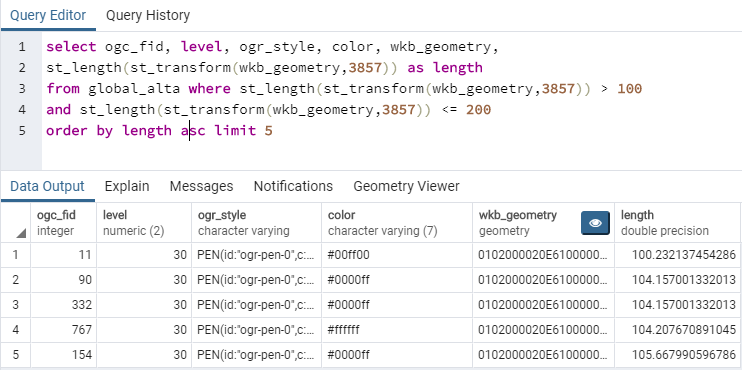Open the Messages tab

202,186
